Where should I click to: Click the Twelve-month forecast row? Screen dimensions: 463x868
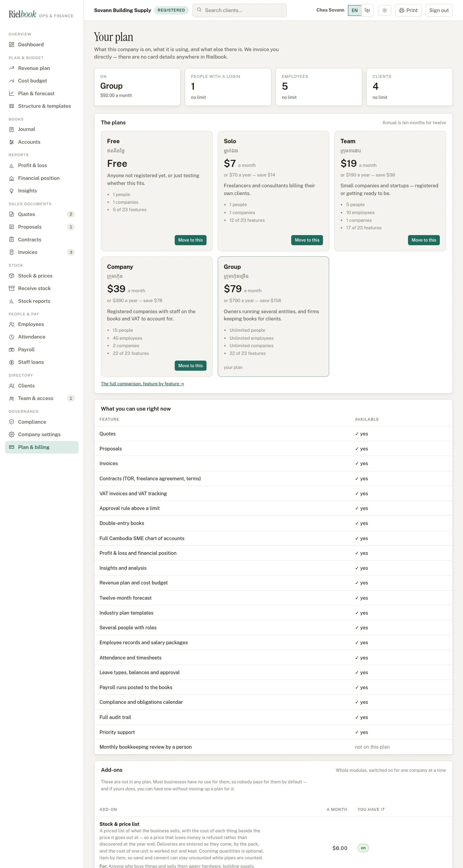pos(273,598)
